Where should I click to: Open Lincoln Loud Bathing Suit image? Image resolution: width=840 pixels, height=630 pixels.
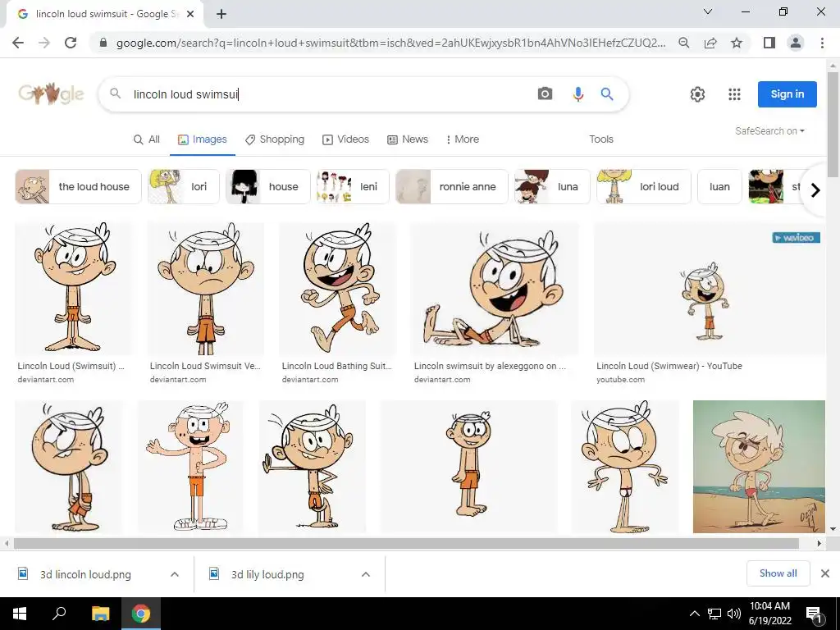pos(337,288)
